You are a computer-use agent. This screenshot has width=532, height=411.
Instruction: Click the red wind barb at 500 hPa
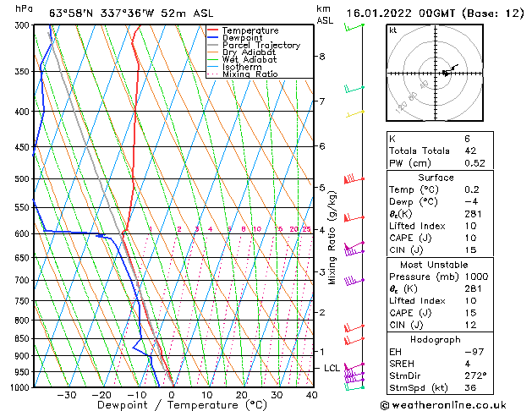[x=354, y=178]
